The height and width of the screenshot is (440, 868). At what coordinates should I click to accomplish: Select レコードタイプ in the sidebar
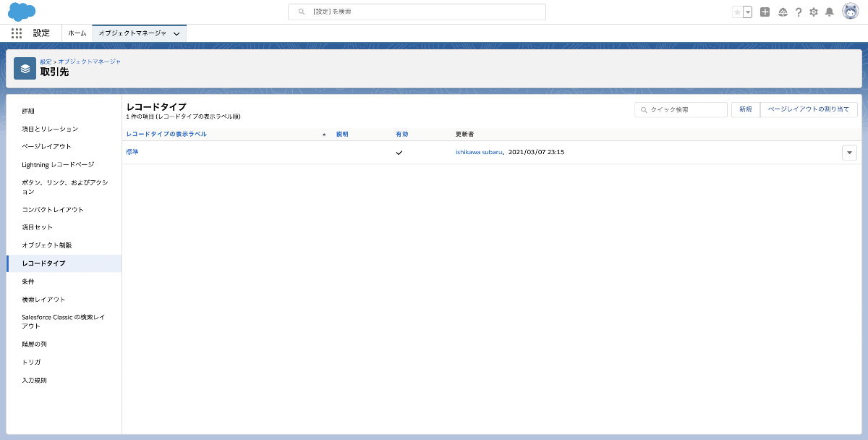click(64, 263)
